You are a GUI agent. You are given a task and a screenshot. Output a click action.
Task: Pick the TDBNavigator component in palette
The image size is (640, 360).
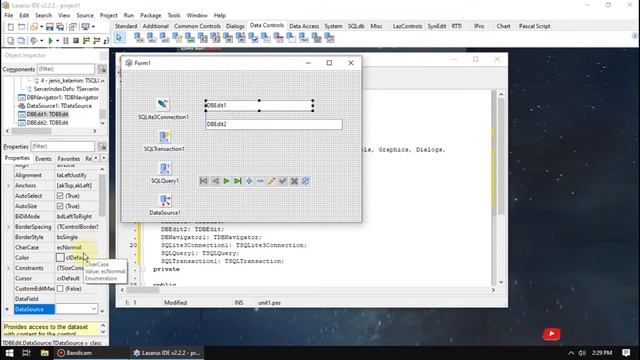139,38
